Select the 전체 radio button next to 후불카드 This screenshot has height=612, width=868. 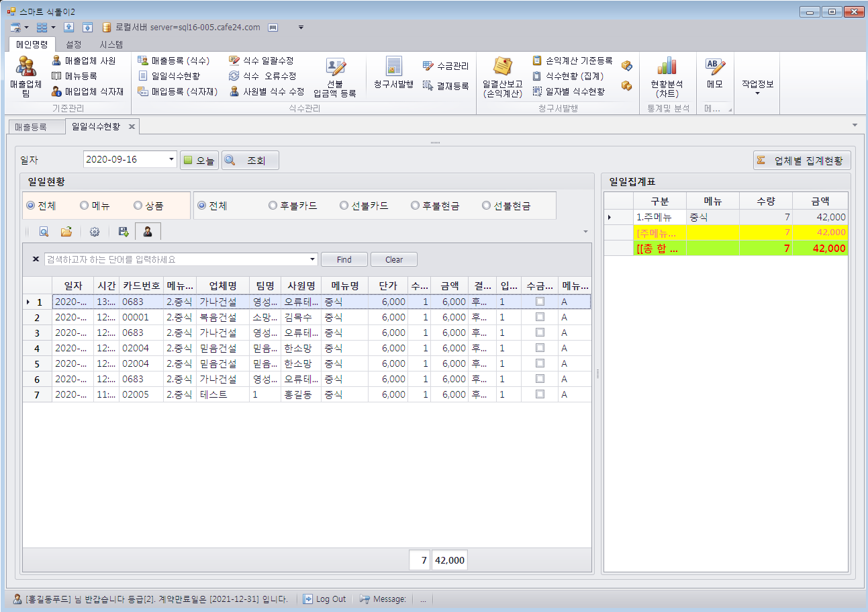pos(212,206)
